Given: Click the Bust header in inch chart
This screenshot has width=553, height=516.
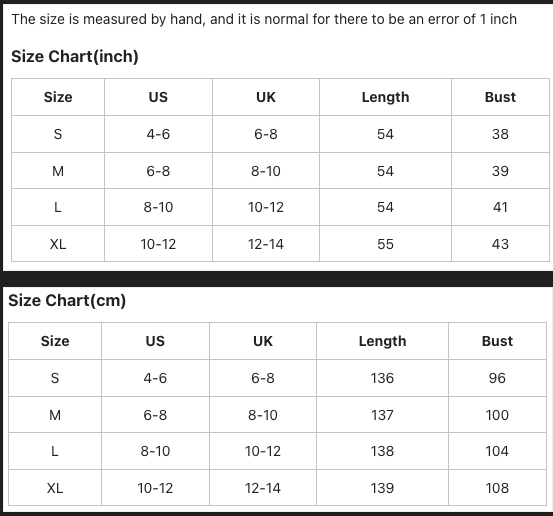Looking at the screenshot, I should pos(500,97).
